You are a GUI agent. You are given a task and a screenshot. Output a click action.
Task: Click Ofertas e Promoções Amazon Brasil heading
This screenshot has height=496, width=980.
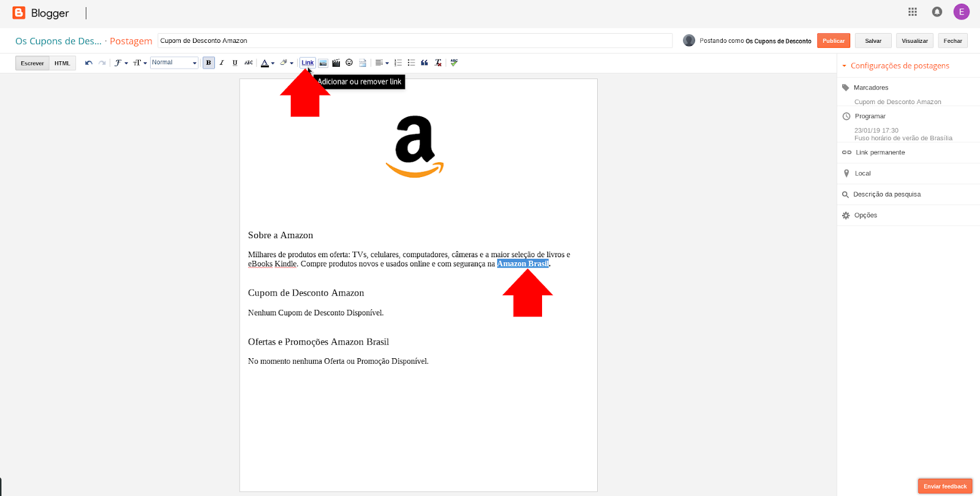coord(318,342)
